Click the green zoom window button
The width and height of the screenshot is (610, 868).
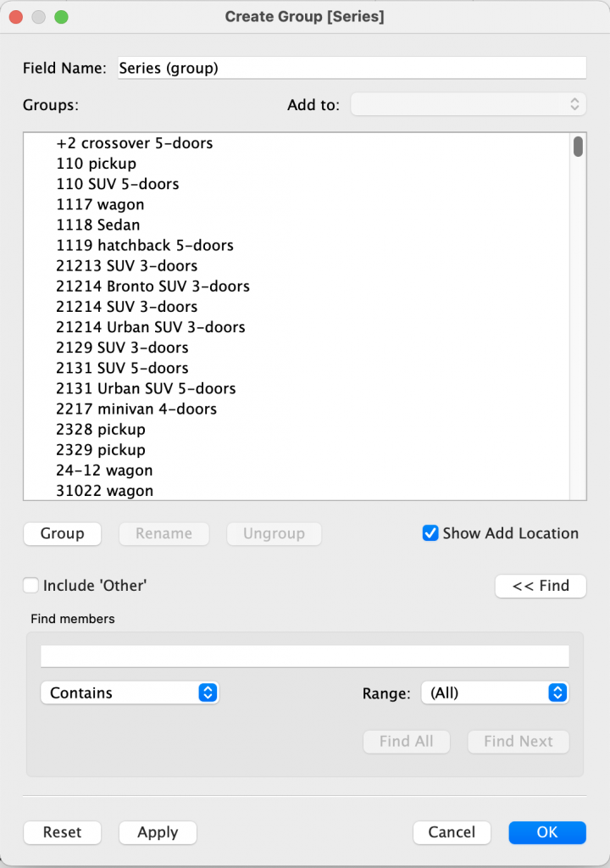(x=60, y=17)
